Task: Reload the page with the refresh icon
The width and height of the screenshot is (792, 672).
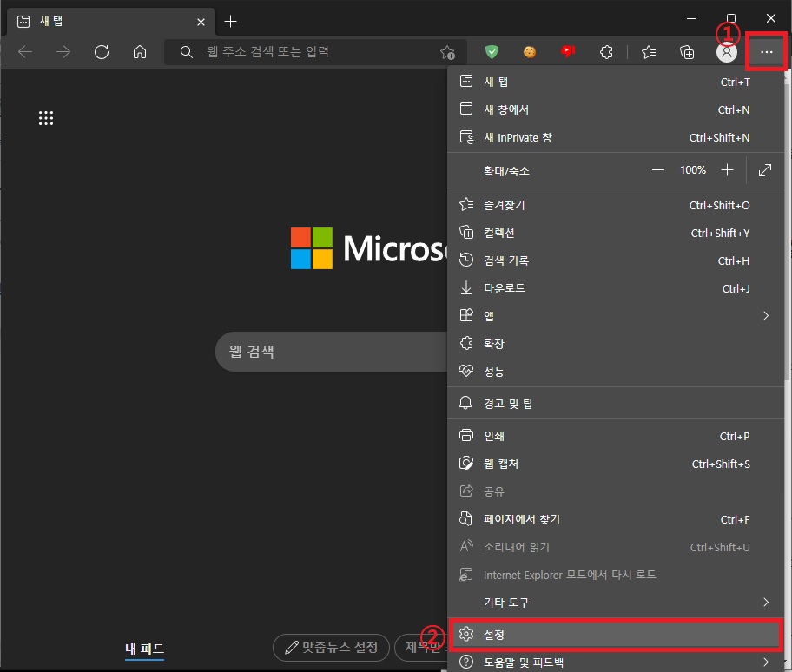Action: [102, 51]
